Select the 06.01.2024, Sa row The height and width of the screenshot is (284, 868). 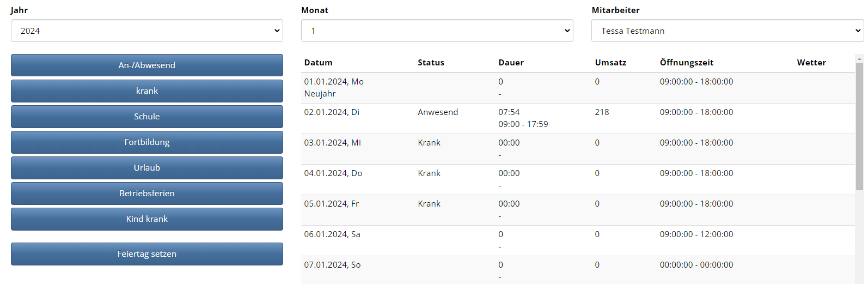click(578, 240)
